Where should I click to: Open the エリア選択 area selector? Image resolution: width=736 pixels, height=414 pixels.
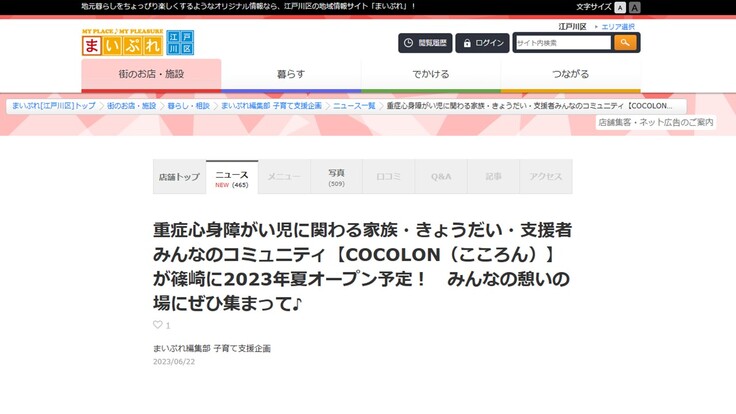[617, 26]
